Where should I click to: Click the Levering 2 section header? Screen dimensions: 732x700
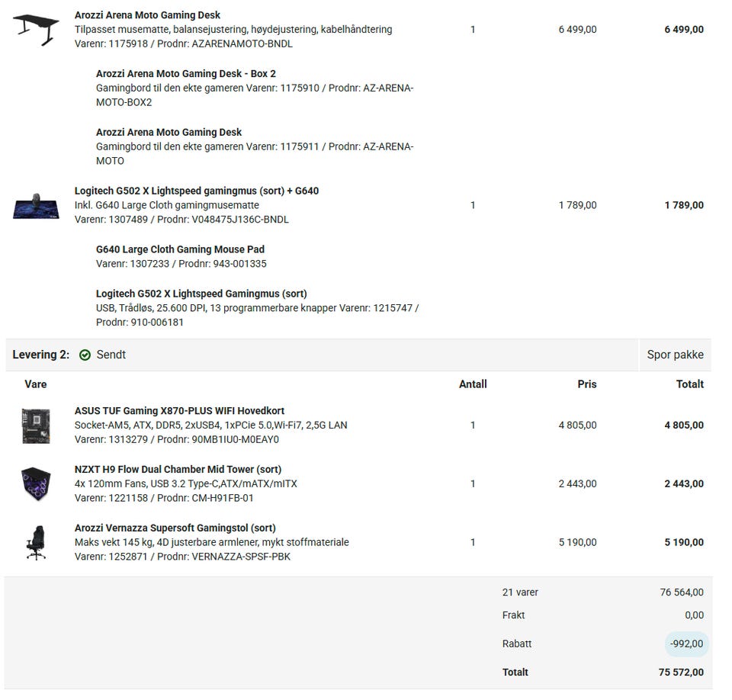coord(40,355)
